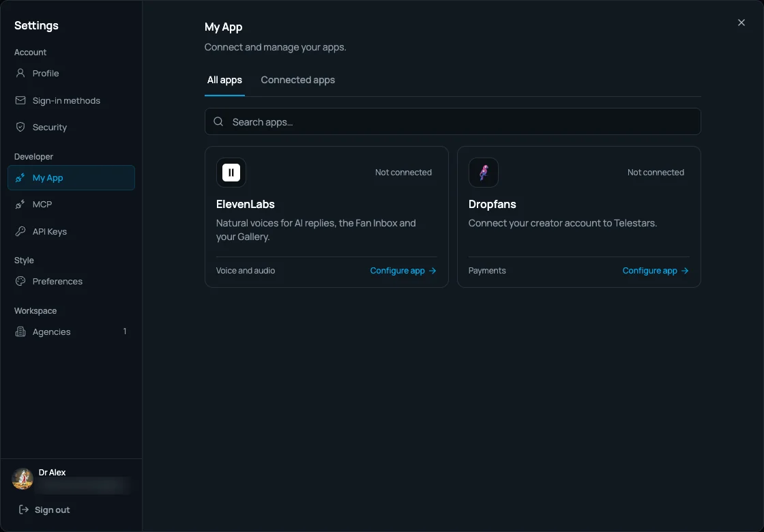
Task: Click ElevenLabs Not connected status
Action: click(403, 173)
